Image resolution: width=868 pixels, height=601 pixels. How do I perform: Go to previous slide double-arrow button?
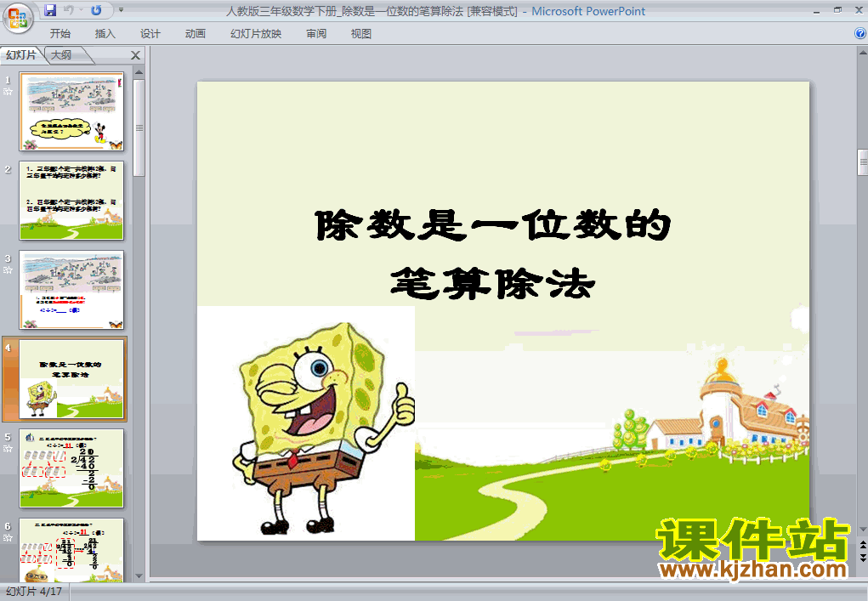pyautogui.click(x=862, y=545)
